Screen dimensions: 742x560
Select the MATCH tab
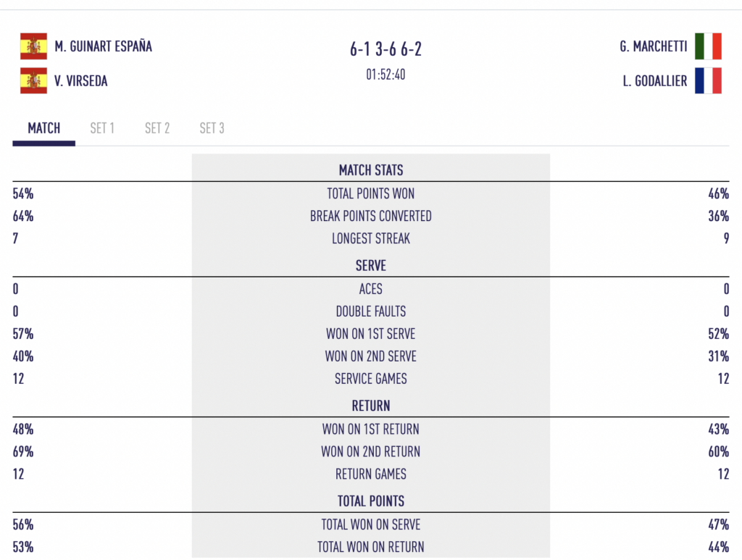pyautogui.click(x=44, y=128)
